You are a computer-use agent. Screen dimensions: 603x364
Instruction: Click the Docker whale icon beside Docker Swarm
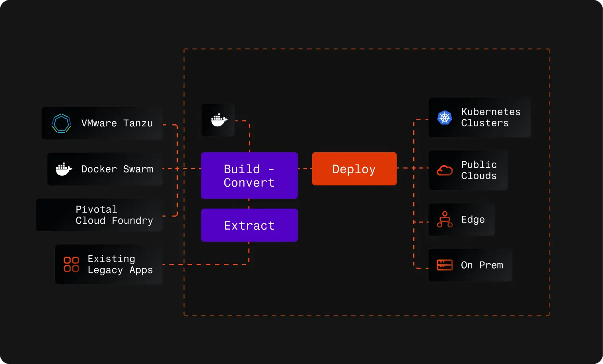tap(64, 169)
